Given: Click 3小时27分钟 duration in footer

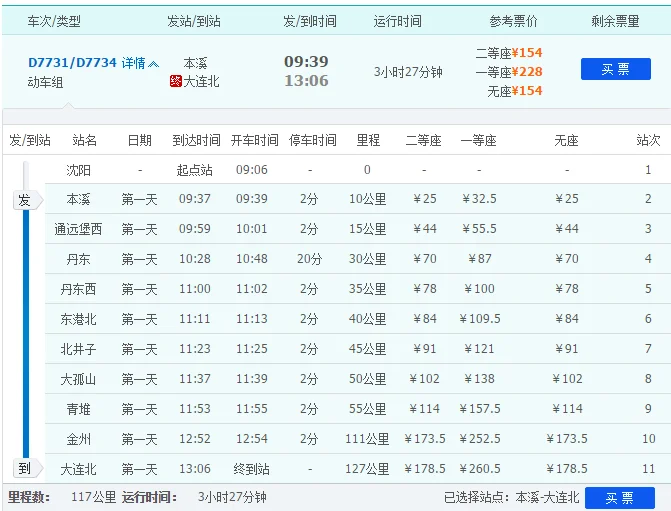Looking at the screenshot, I should pyautogui.click(x=232, y=497).
